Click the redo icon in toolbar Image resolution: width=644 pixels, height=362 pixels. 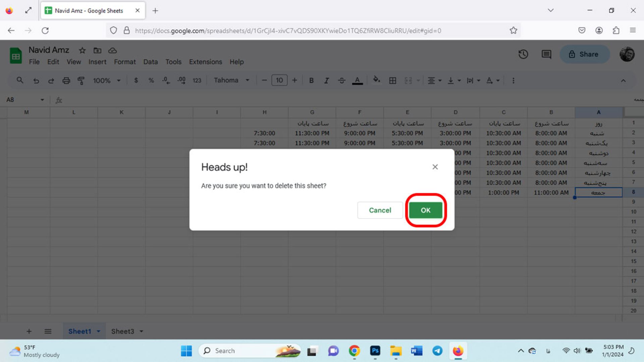[51, 81]
